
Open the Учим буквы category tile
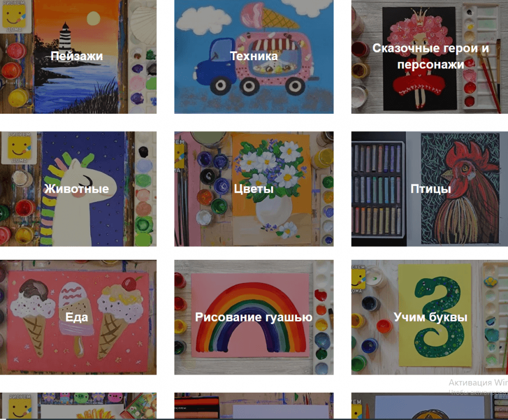click(430, 317)
